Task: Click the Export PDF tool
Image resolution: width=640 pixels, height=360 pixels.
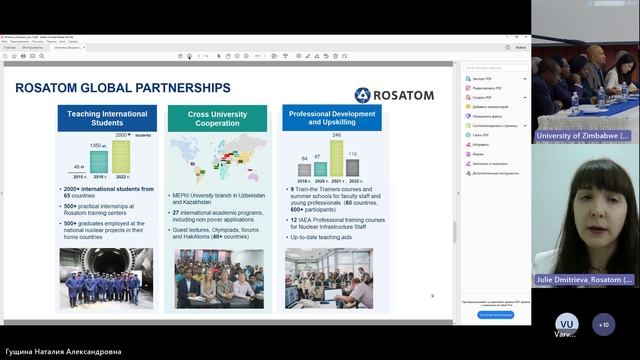Action: tap(479, 78)
